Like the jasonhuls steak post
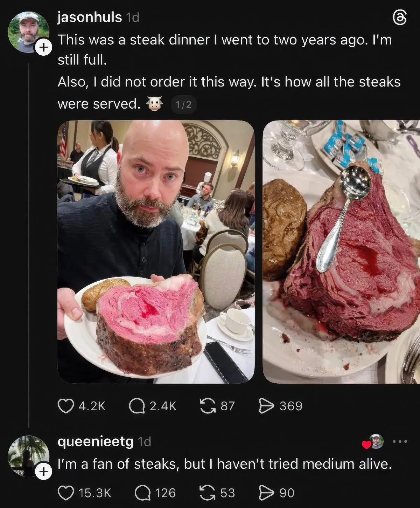The width and height of the screenshot is (420, 508). coord(66,406)
